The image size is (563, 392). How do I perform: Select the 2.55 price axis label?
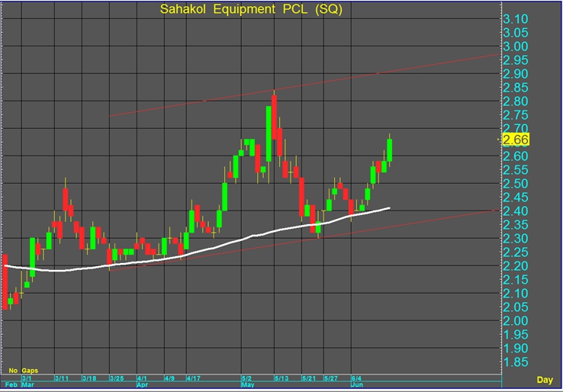[x=516, y=170]
